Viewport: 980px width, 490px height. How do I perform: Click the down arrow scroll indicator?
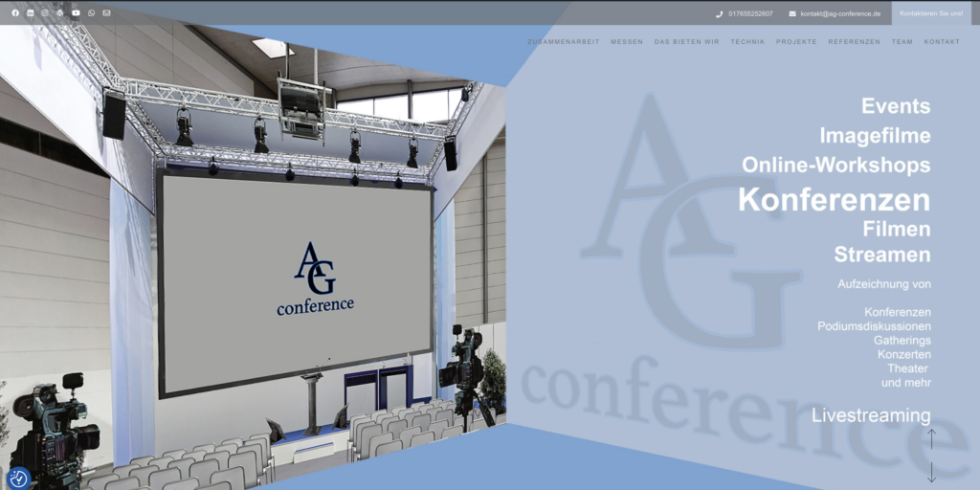pyautogui.click(x=930, y=471)
